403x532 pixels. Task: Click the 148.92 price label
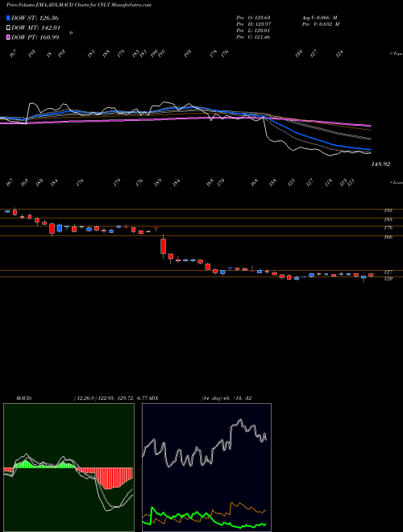[x=380, y=164]
